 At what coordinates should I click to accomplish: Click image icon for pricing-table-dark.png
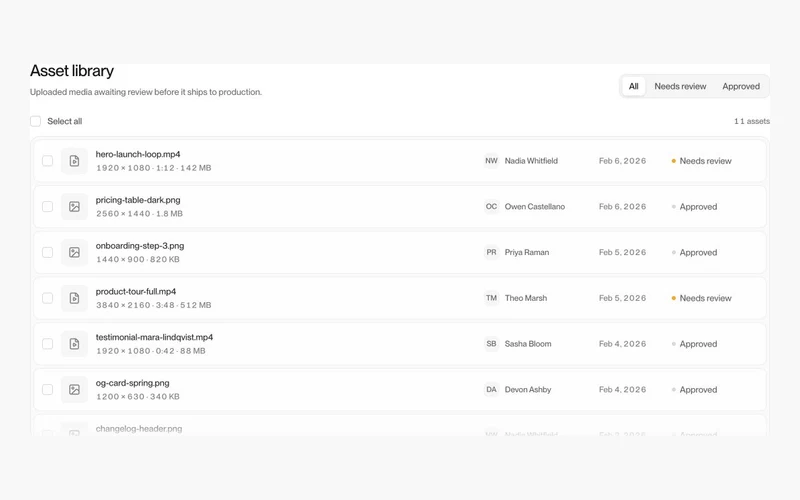74,207
